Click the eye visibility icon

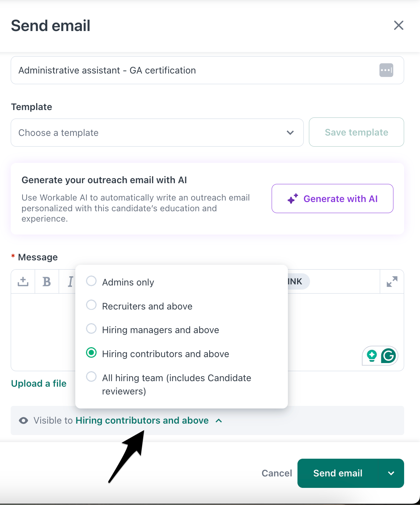24,421
